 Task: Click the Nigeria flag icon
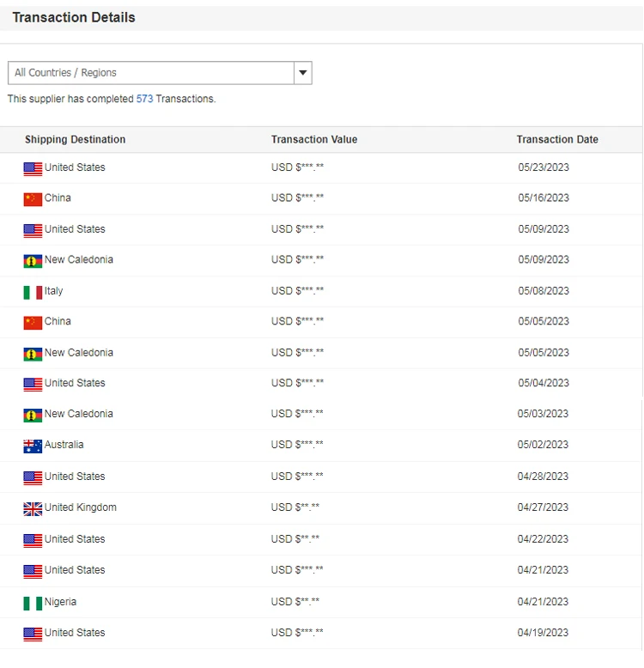tap(33, 603)
